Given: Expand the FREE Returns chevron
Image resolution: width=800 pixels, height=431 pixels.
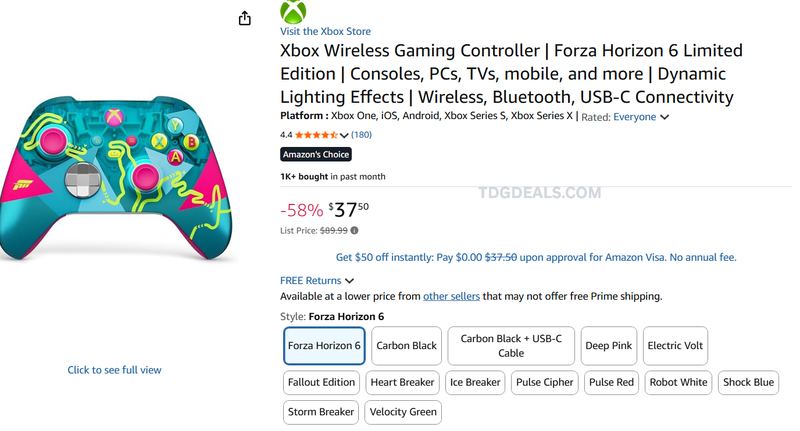Looking at the screenshot, I should coord(349,281).
